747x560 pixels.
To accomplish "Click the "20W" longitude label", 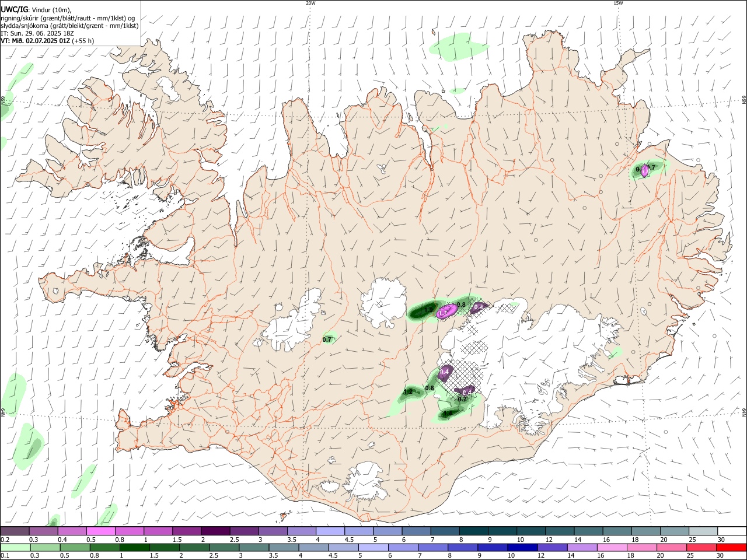I will pos(310,3).
